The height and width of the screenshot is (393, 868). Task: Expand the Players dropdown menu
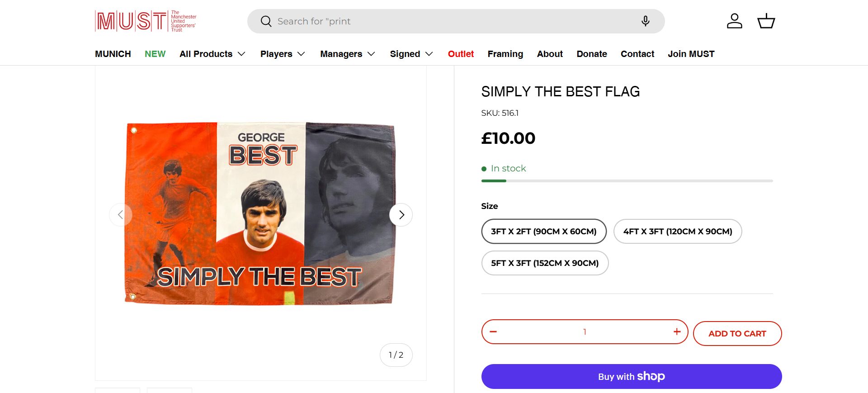coord(283,54)
